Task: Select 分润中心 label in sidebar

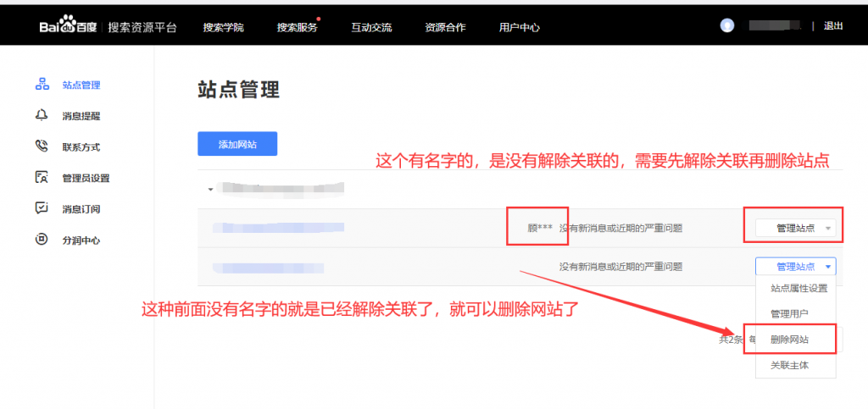Action: (x=81, y=240)
